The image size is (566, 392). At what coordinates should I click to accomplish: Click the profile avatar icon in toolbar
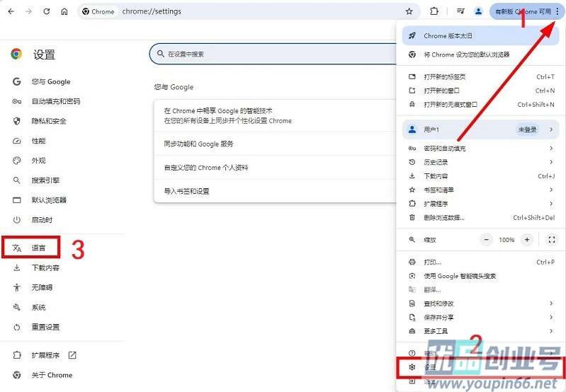tap(479, 11)
